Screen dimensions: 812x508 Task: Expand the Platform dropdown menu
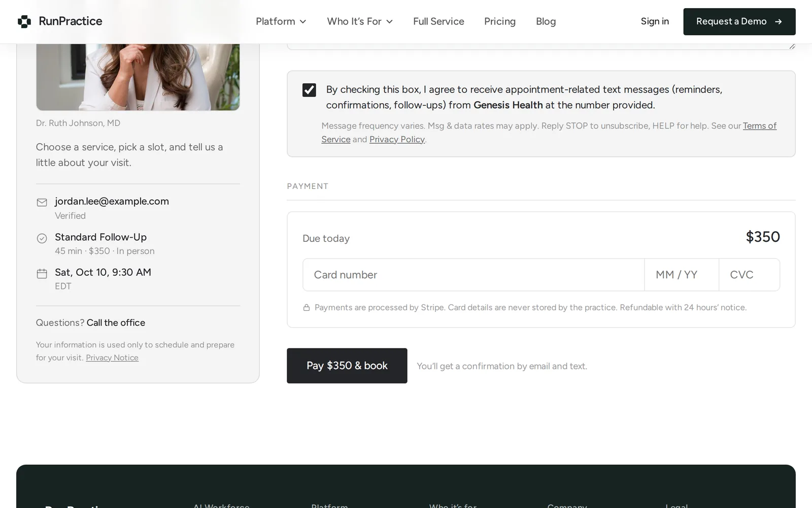click(281, 21)
